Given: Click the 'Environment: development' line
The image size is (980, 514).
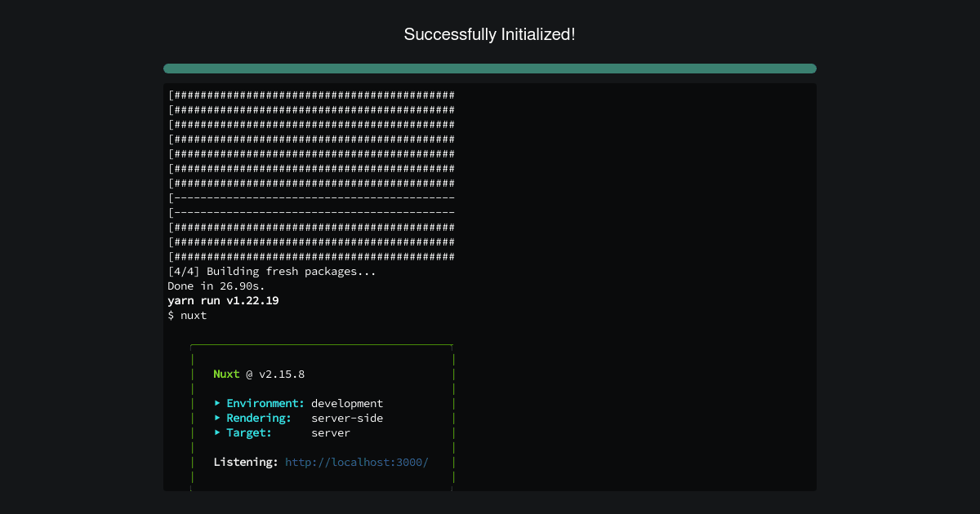Looking at the screenshot, I should pos(298,404).
